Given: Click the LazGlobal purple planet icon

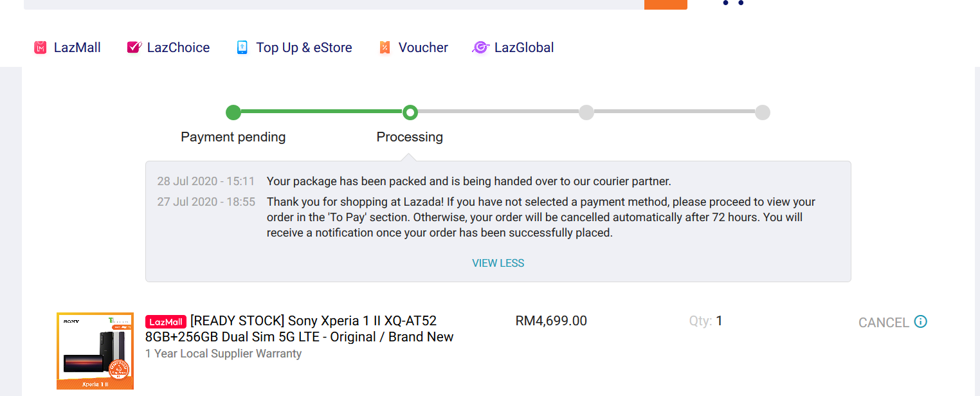Looking at the screenshot, I should [480, 48].
